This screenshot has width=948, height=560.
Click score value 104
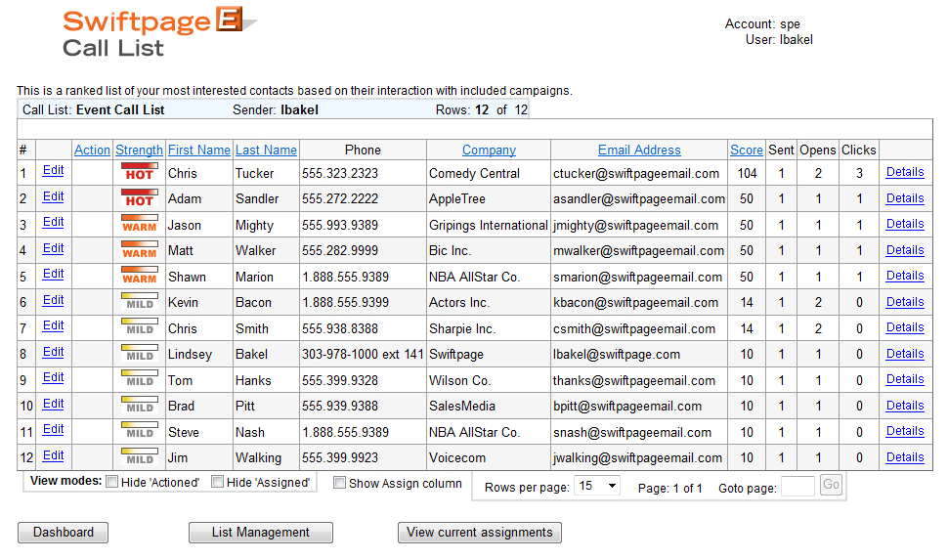(747, 174)
